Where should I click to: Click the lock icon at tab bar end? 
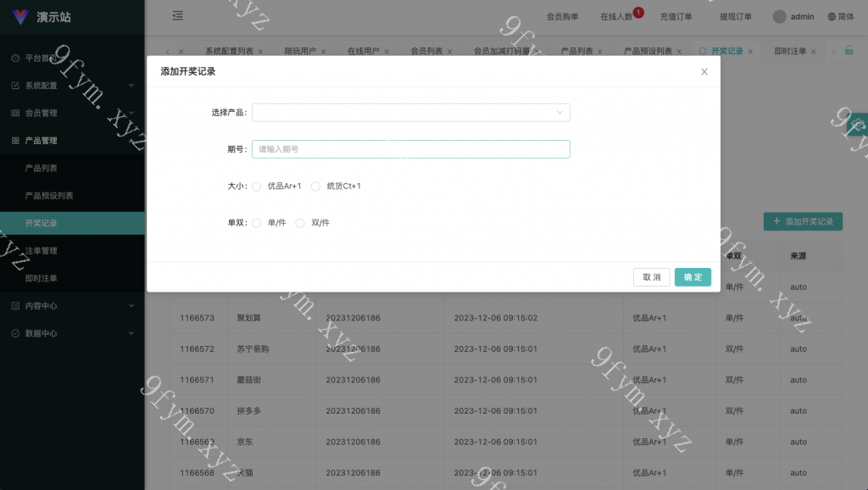849,50
